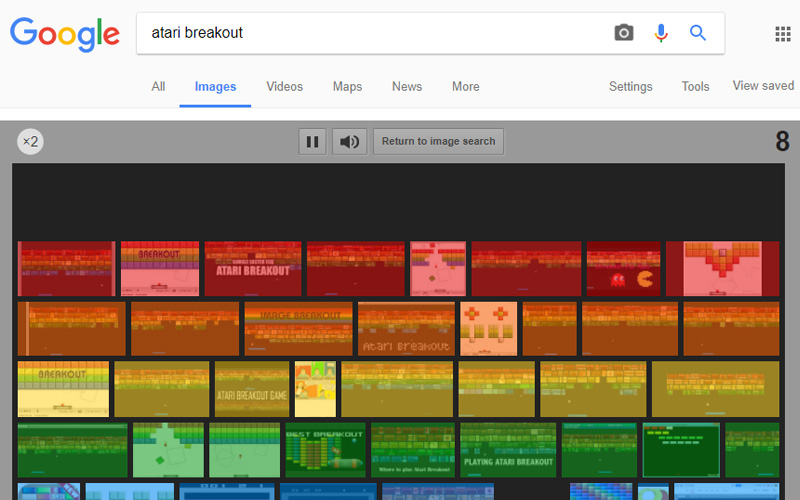This screenshot has height=500, width=800.
Task: Click the yellow BREAKOUT thumbnail
Action: pos(63,389)
